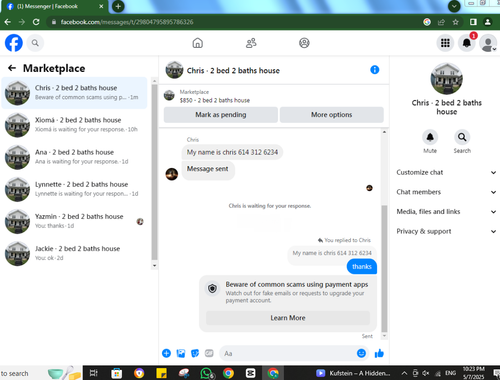Open the Groups icon in the top navigation
The width and height of the screenshot is (500, 380).
304,43
